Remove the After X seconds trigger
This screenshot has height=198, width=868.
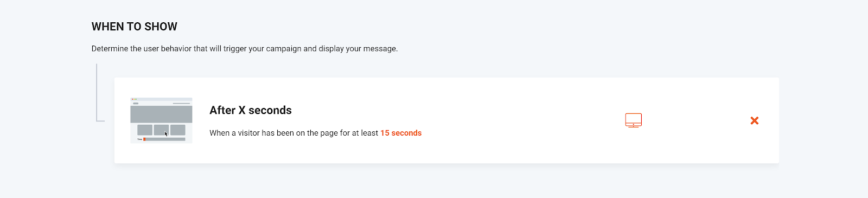click(754, 120)
